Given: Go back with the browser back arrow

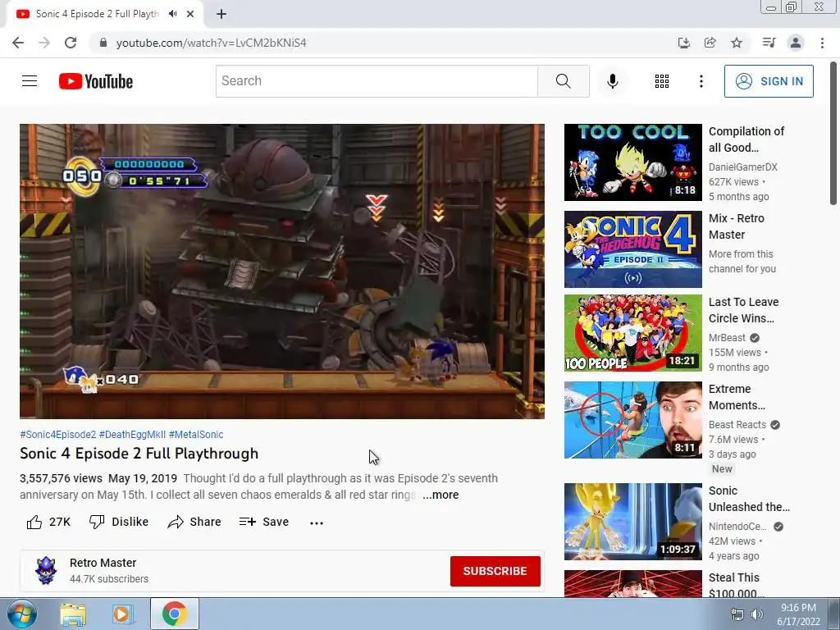Looking at the screenshot, I should point(18,43).
